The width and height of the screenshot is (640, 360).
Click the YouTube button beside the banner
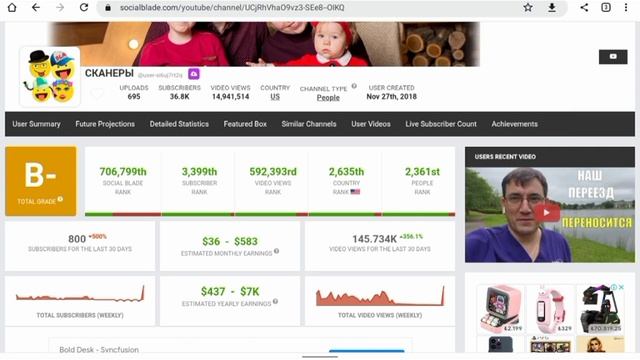coord(613,57)
